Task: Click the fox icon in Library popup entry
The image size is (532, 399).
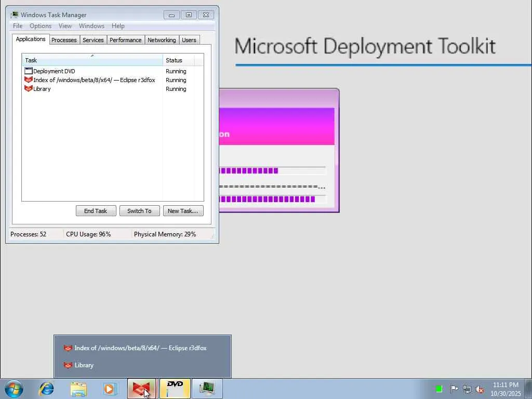Action: (x=68, y=365)
